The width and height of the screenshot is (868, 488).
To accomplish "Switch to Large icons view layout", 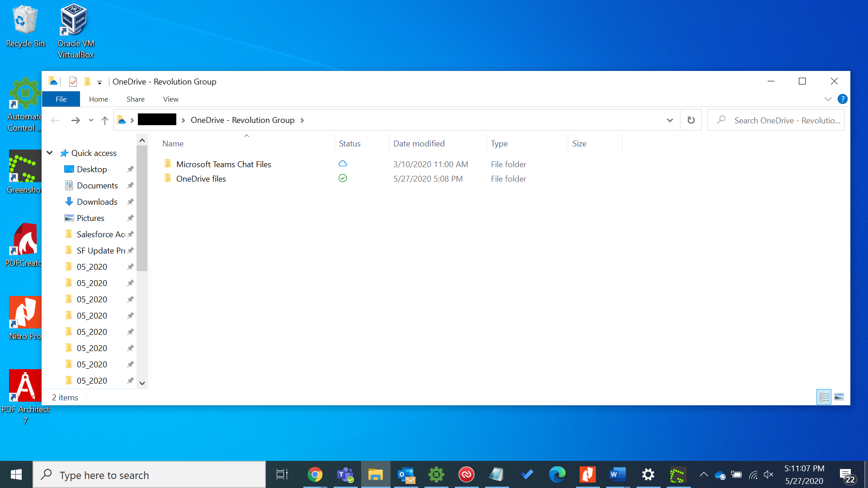I will tap(839, 397).
